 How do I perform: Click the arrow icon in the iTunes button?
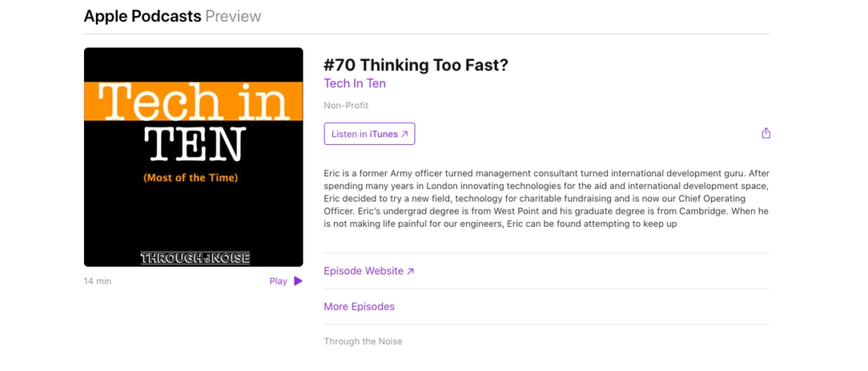404,134
